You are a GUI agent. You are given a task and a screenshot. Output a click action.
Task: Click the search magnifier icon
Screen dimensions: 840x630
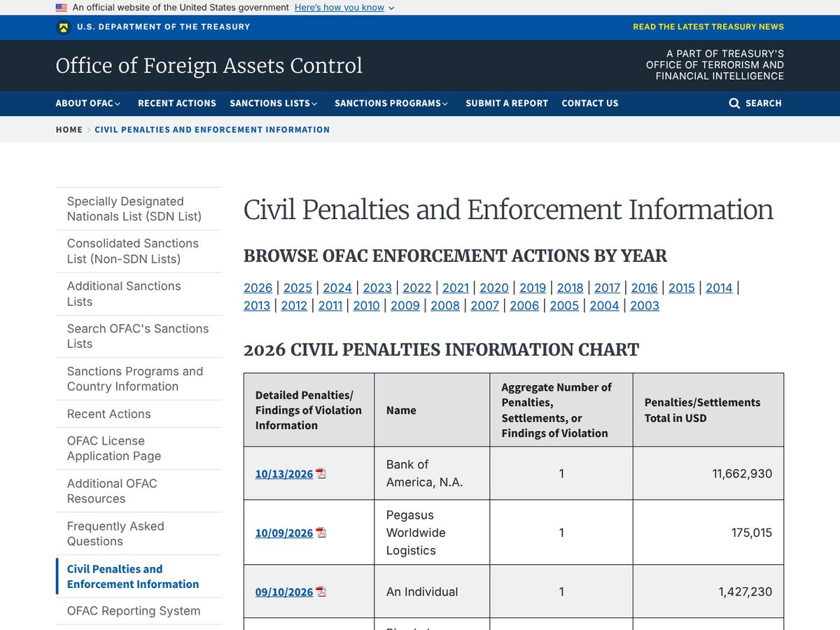point(734,103)
